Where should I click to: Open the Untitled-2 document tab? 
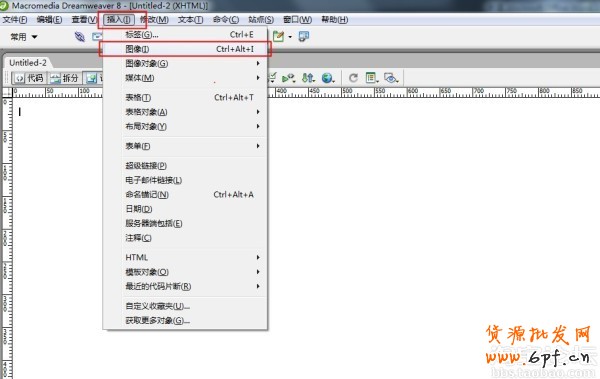click(28, 63)
